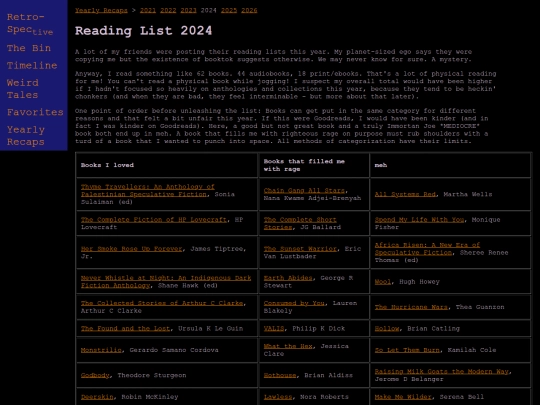Open the Godbody book link

pyautogui.click(x=95, y=375)
